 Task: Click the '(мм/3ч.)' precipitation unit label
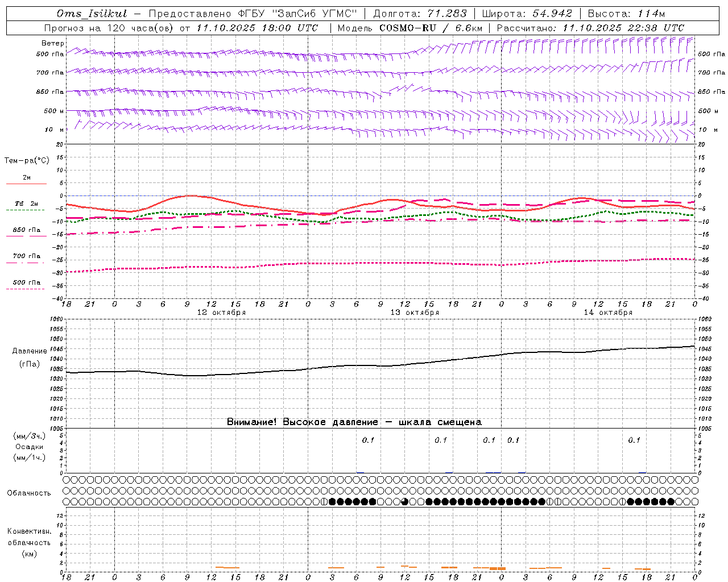point(30,436)
